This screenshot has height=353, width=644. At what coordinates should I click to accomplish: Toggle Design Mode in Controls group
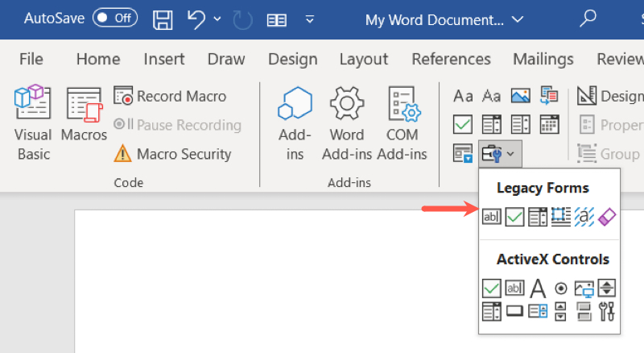click(x=609, y=96)
